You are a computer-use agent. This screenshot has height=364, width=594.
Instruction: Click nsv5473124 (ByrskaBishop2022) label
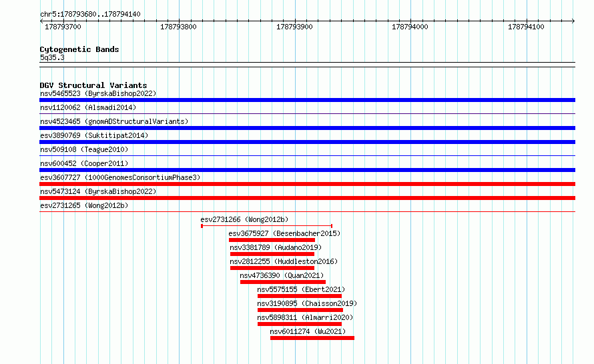pos(98,191)
